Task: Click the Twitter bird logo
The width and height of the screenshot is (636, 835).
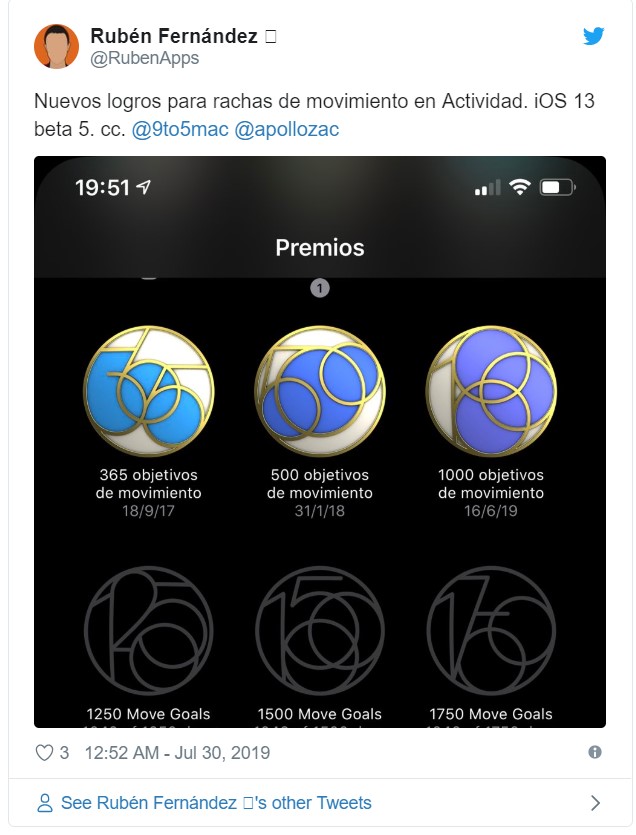Action: click(x=593, y=36)
